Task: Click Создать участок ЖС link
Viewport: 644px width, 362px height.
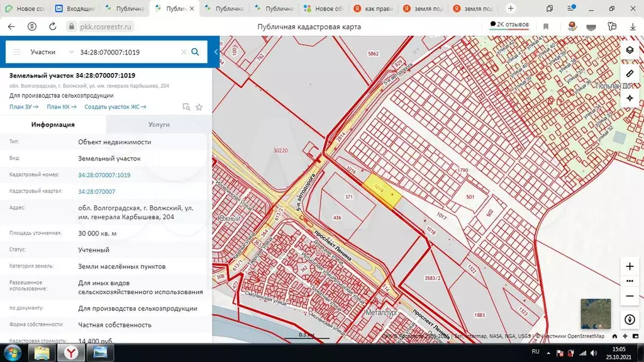Action: [116, 107]
